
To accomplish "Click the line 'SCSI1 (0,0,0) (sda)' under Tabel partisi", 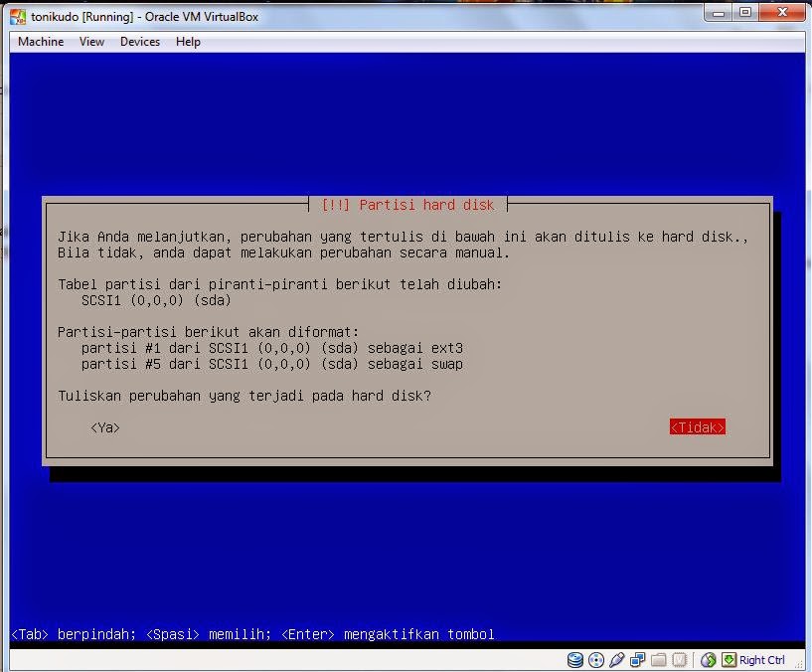I will [x=156, y=300].
